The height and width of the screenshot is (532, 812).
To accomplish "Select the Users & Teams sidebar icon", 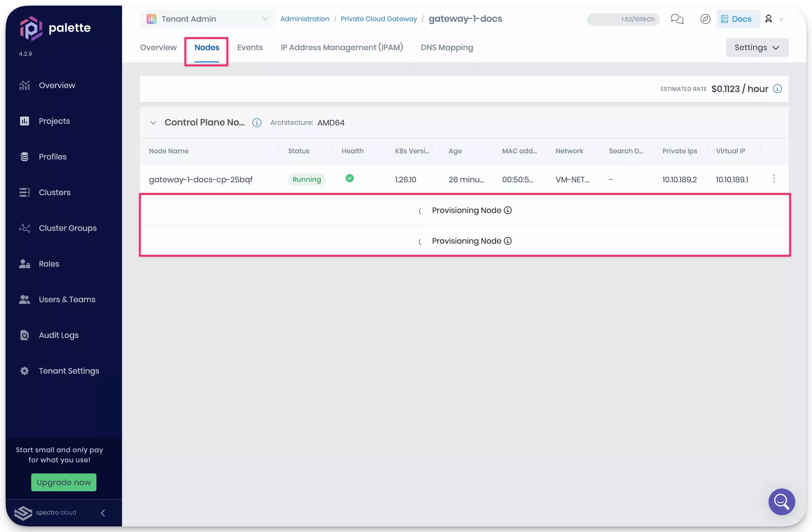I will click(24, 299).
